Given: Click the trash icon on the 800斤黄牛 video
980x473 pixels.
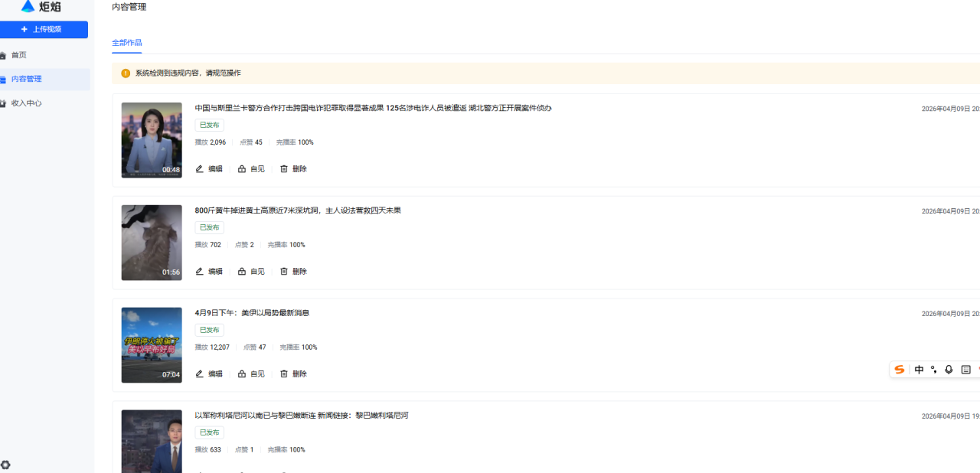Looking at the screenshot, I should click(x=284, y=271).
